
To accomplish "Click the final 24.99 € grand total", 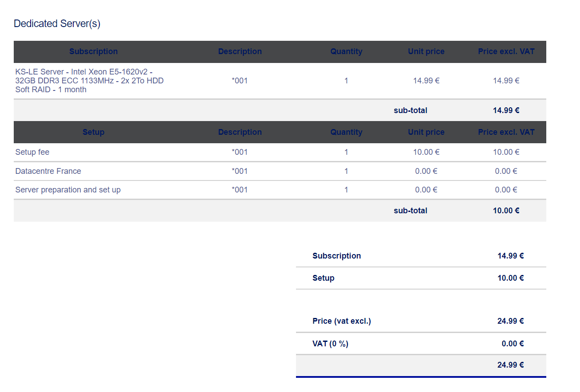I will click(x=511, y=365).
